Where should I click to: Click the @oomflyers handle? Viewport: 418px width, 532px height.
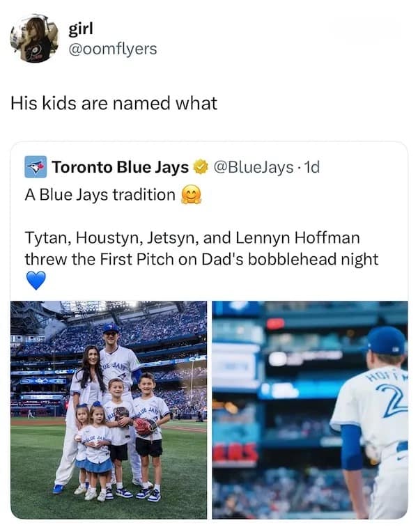coord(113,49)
